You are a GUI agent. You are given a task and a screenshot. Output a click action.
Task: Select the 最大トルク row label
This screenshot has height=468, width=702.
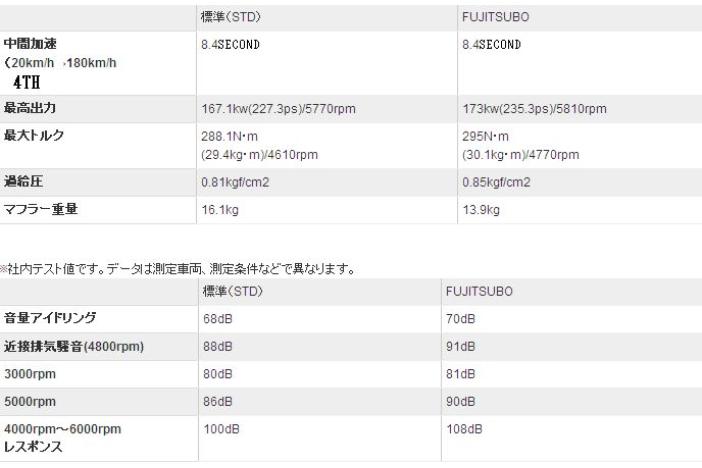[x=34, y=136]
